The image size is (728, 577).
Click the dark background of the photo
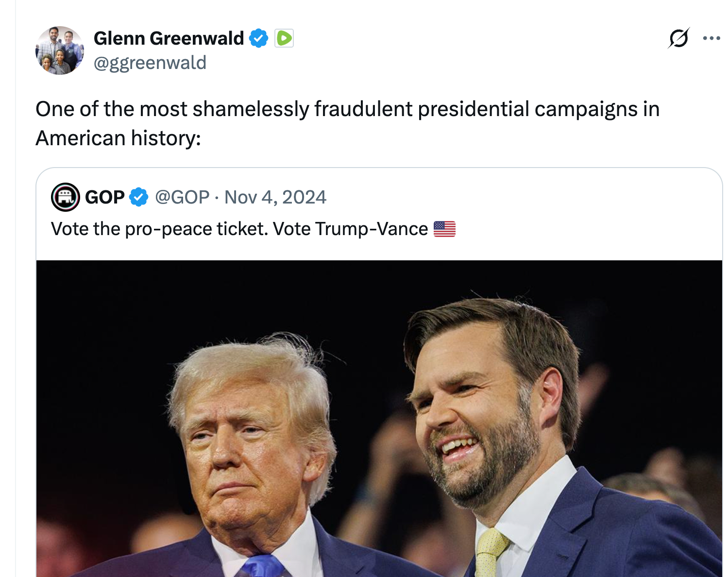146,301
